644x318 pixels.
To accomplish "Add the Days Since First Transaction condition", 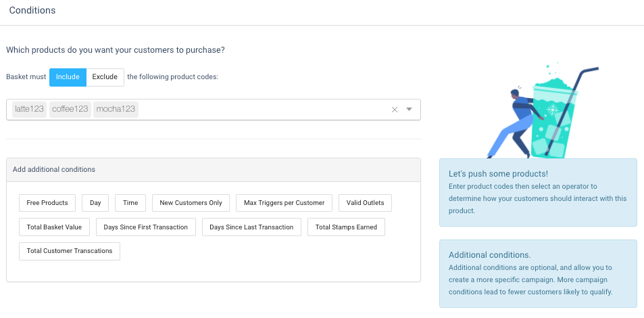I will pos(146,227).
